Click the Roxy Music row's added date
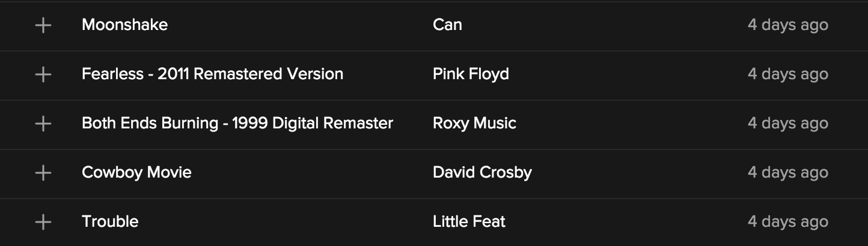 point(787,124)
